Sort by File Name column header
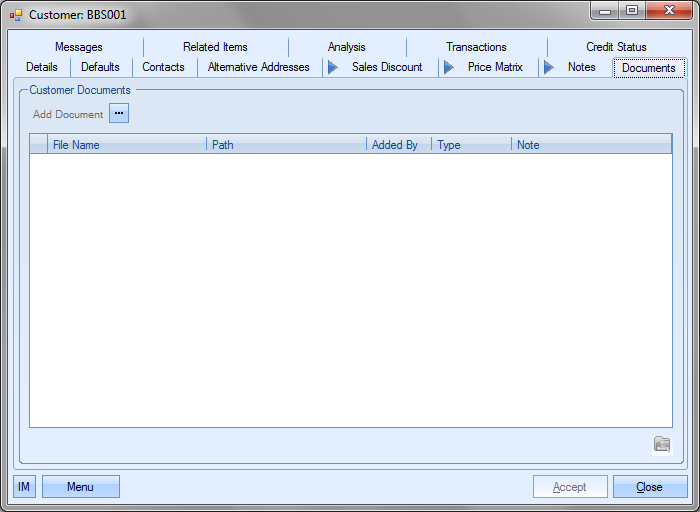700x512 pixels. pyautogui.click(x=76, y=145)
